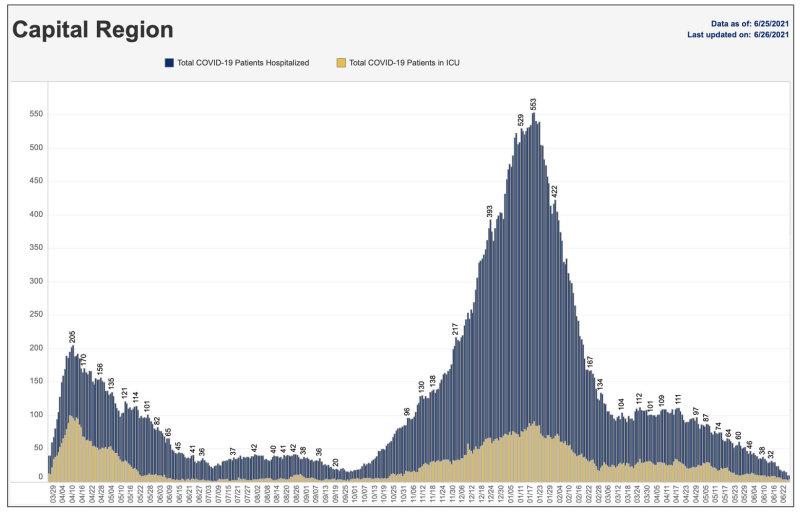Screen dimensions: 800x513
Task: Click the data label 109
Action: tap(661, 401)
